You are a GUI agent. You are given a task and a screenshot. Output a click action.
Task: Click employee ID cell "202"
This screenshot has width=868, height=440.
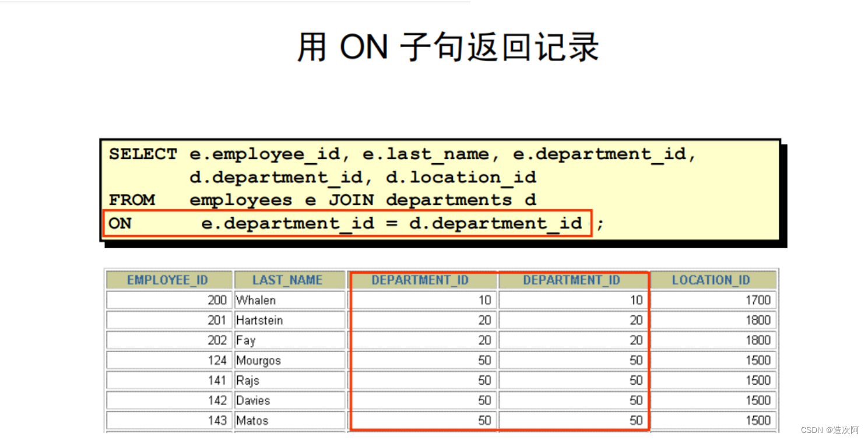tap(168, 340)
